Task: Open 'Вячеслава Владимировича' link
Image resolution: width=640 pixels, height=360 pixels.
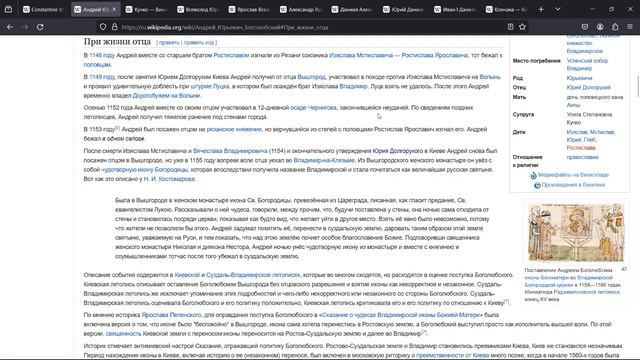Action: pyautogui.click(x=230, y=151)
